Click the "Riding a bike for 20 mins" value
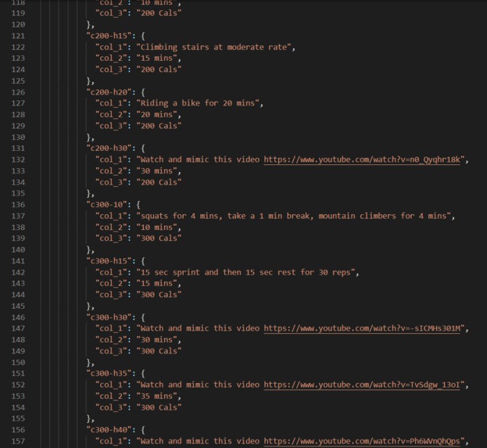The width and height of the screenshot is (487, 448). tap(198, 103)
